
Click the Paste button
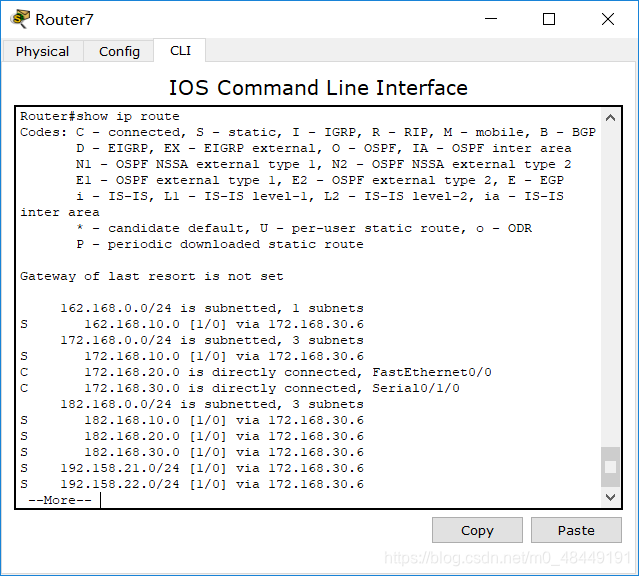[x=576, y=530]
